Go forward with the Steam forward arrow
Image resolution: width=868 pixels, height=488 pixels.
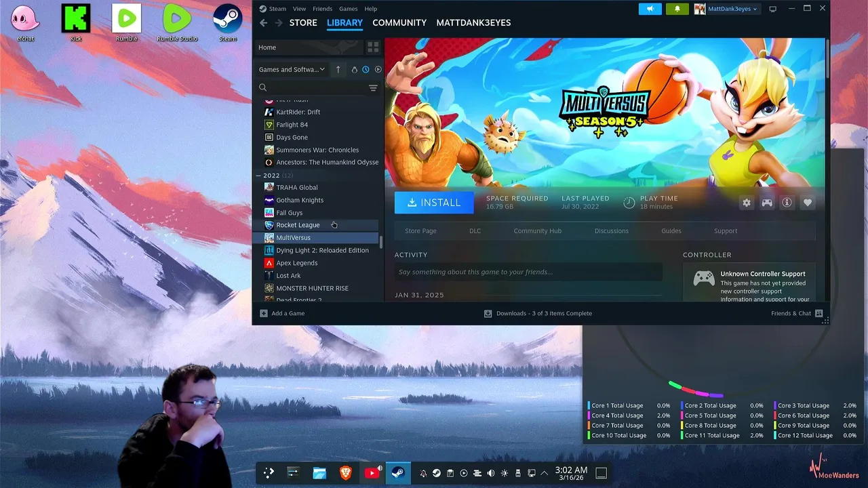click(279, 23)
